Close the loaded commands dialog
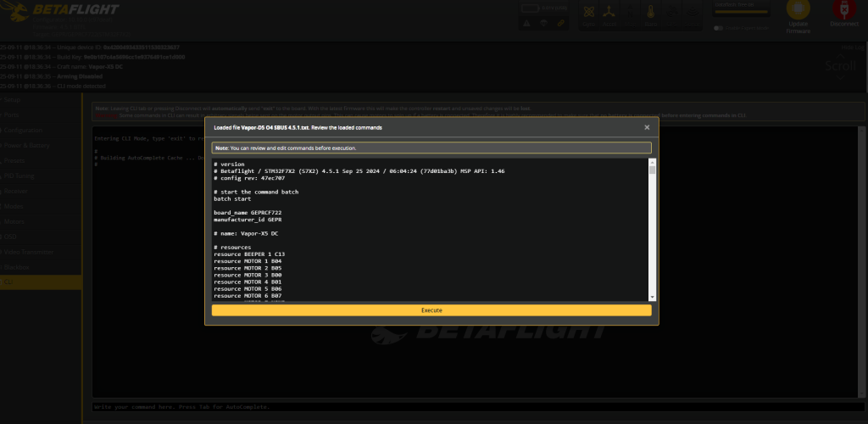868x424 pixels. (647, 127)
